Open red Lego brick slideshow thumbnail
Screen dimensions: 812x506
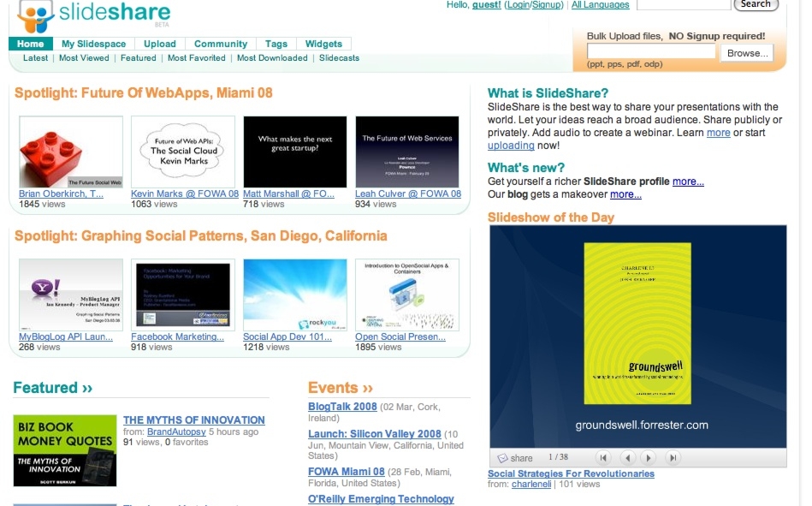(x=71, y=152)
